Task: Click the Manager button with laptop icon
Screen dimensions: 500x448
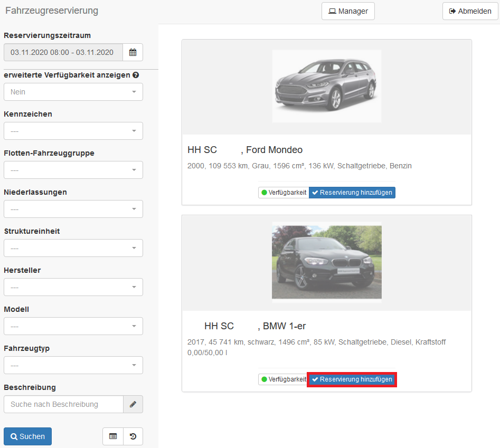Action: pyautogui.click(x=348, y=11)
